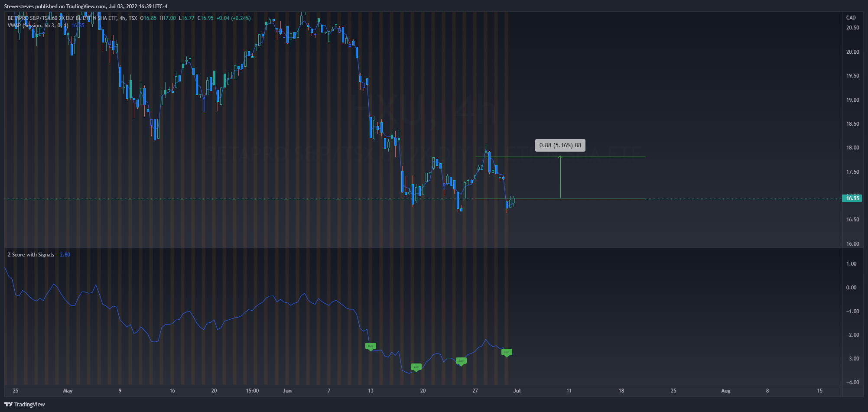The width and height of the screenshot is (868, 412).
Task: Click the 19.50 price axis label
Action: point(852,76)
